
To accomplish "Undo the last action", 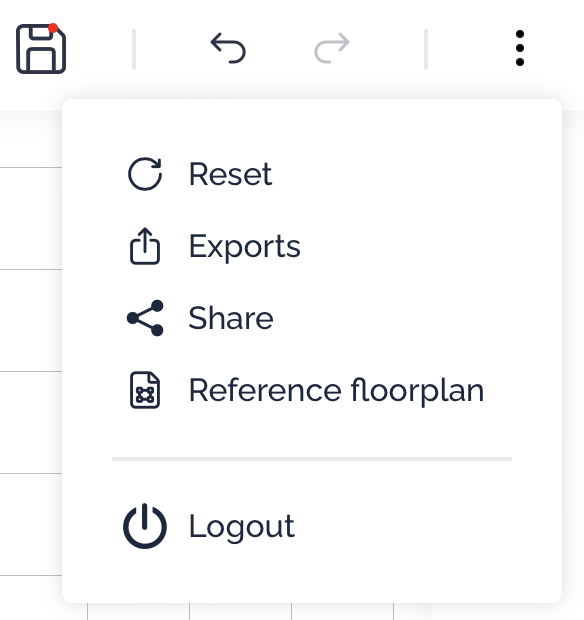I will [228, 48].
